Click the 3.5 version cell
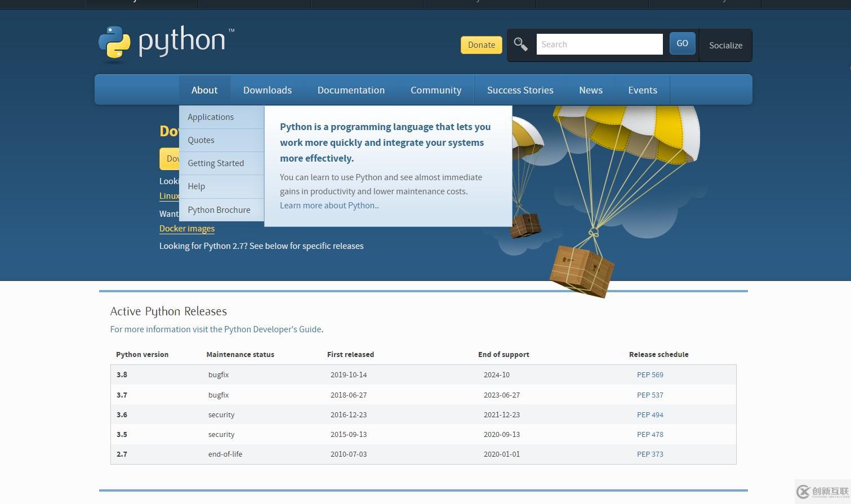Image resolution: width=851 pixels, height=504 pixels. 122,434
